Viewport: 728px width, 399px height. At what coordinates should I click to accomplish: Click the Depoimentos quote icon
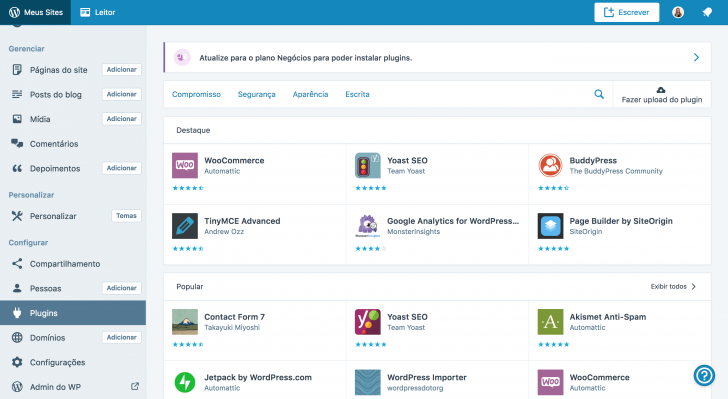[17, 168]
